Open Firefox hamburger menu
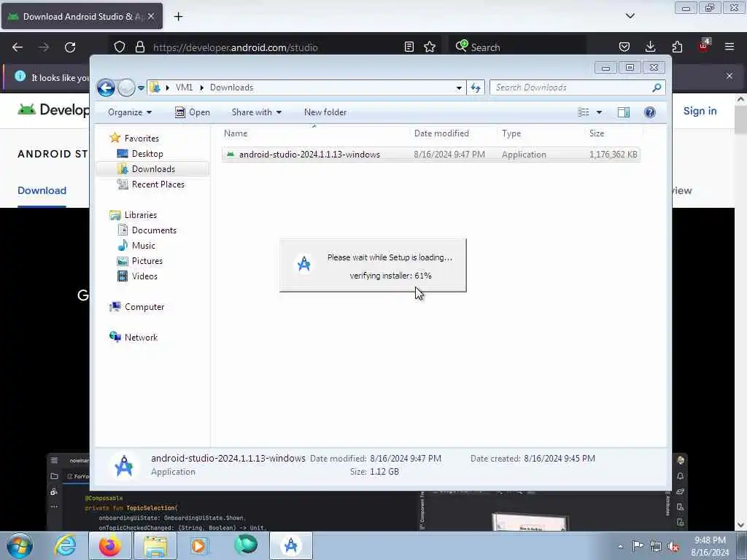747x560 pixels. [729, 47]
